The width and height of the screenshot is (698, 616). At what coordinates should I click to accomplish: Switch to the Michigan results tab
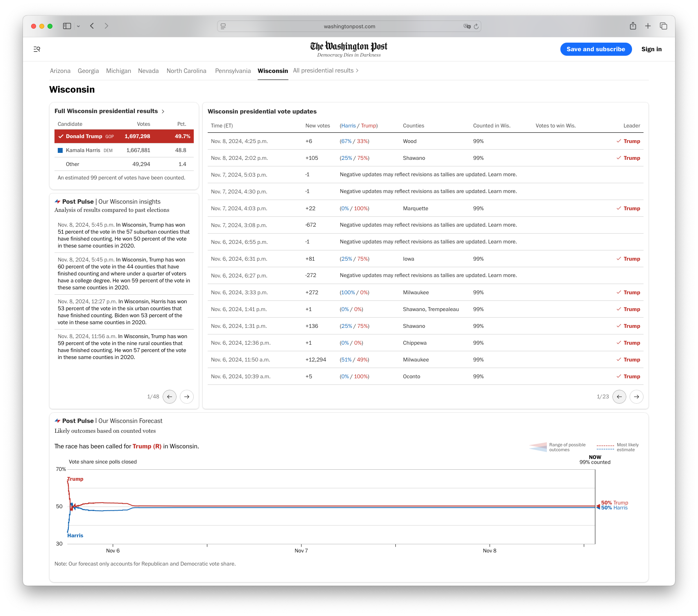pyautogui.click(x=118, y=70)
